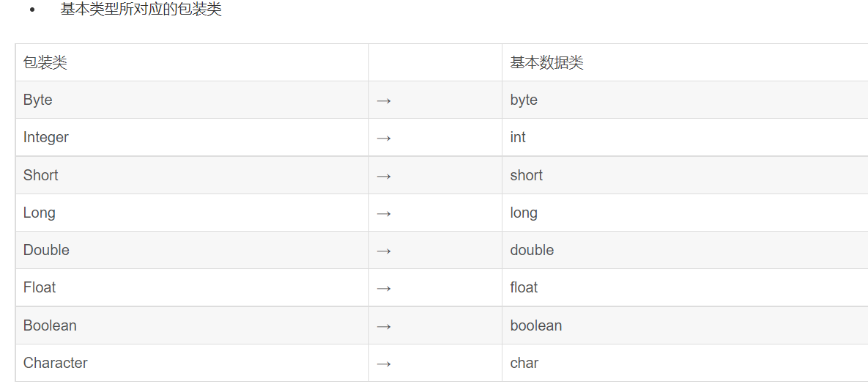This screenshot has width=868, height=387.
Task: Click the arrow in the Short row
Action: pyautogui.click(x=384, y=176)
